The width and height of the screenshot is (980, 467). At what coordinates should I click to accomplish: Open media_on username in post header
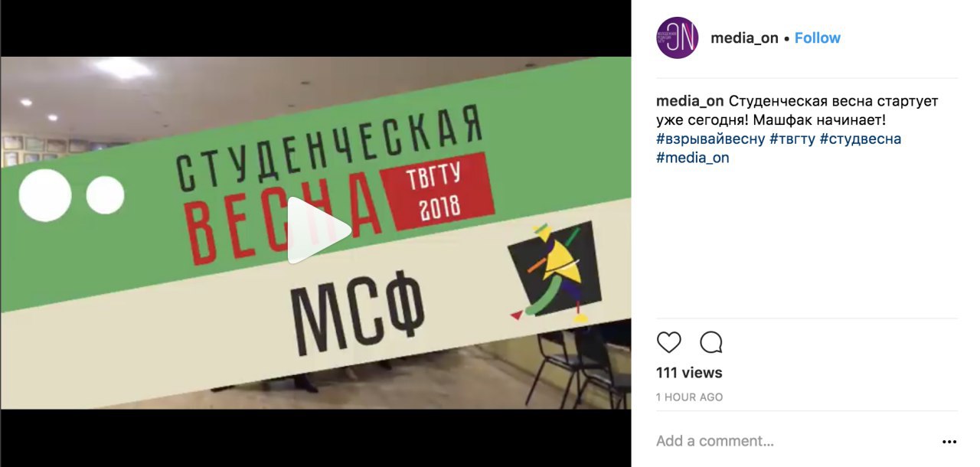(744, 38)
